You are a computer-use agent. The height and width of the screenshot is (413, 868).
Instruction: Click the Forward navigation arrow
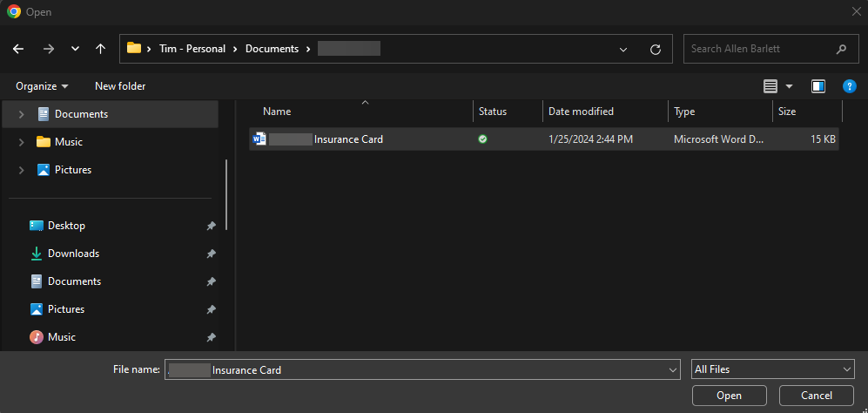click(48, 49)
